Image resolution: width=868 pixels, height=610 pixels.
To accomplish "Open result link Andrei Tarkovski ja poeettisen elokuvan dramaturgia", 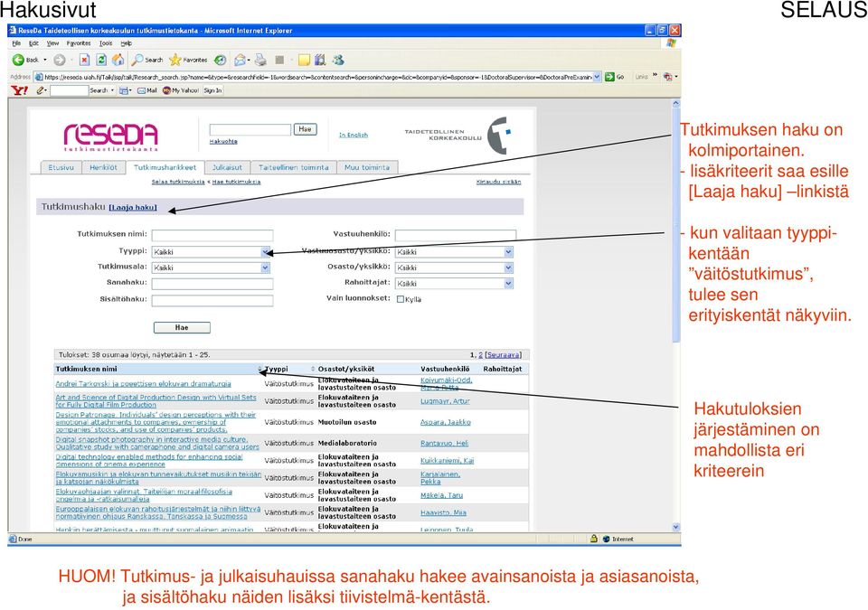I will coord(144,383).
